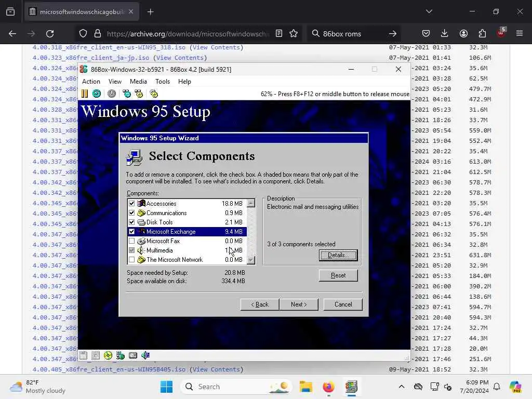Bookmark this page with the star icon

coord(294,34)
